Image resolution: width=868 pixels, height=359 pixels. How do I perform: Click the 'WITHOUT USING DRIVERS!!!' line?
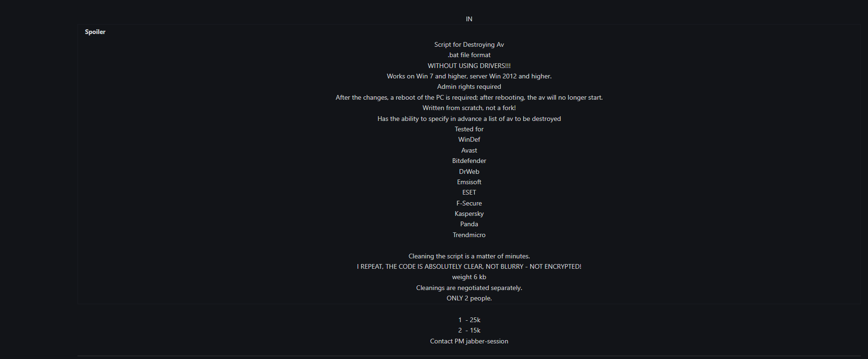pyautogui.click(x=469, y=66)
